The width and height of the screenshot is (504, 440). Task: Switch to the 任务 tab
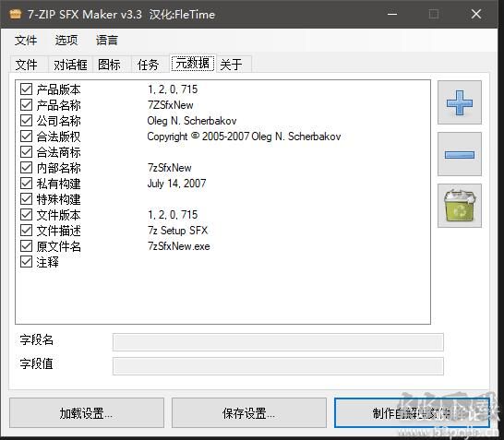pos(150,65)
